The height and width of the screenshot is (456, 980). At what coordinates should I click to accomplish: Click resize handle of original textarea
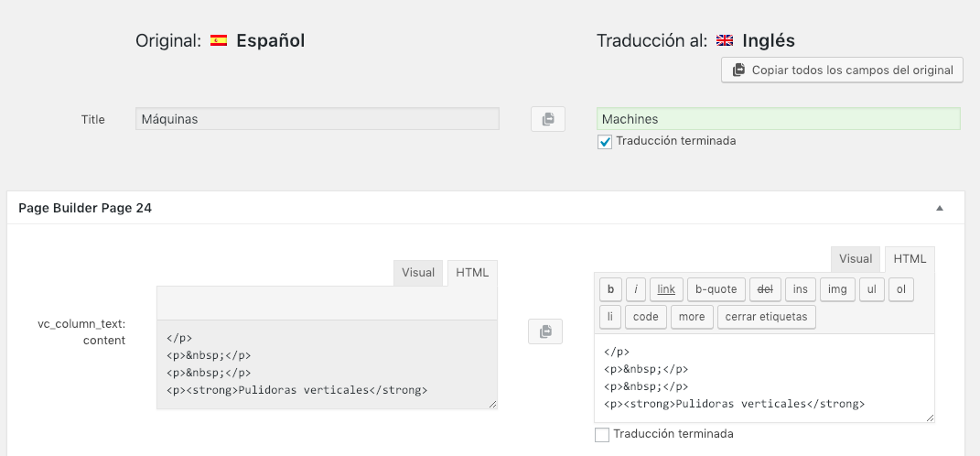point(492,404)
